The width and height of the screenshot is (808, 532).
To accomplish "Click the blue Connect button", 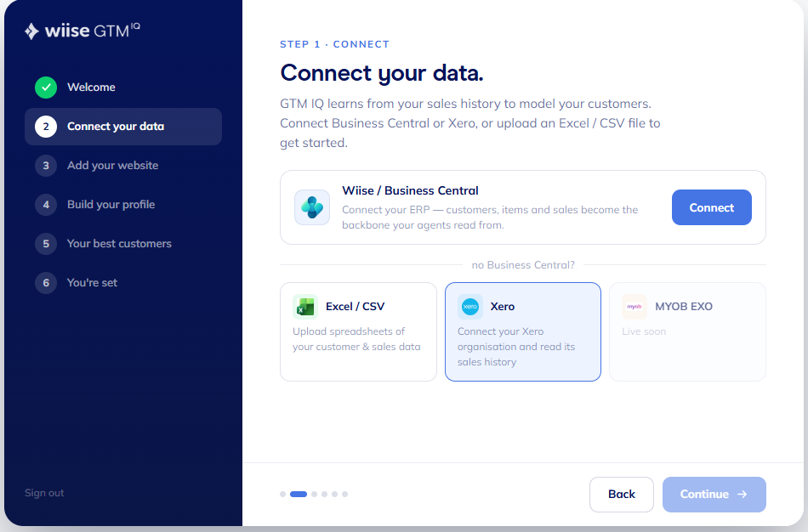I will tap(712, 207).
